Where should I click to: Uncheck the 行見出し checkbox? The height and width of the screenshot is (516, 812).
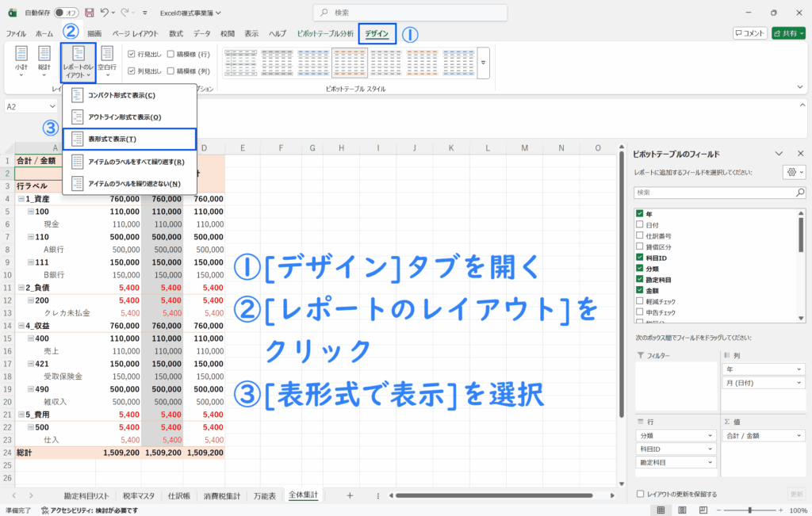[x=132, y=55]
